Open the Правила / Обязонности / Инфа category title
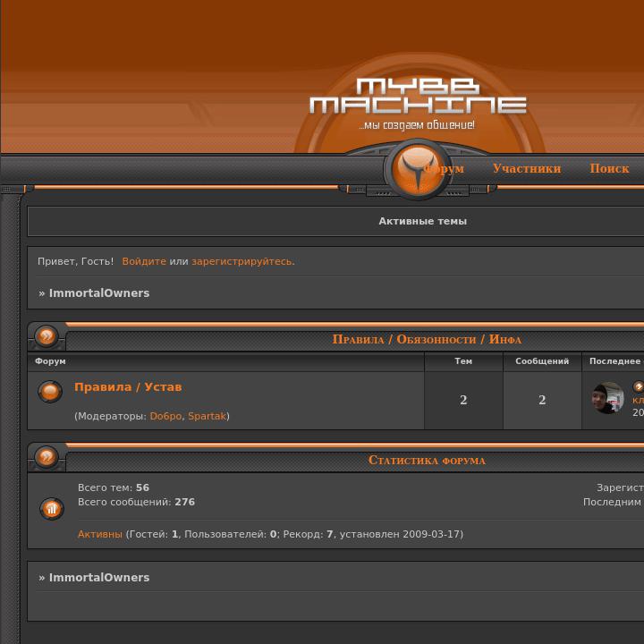This screenshot has width=644, height=644. click(x=427, y=339)
